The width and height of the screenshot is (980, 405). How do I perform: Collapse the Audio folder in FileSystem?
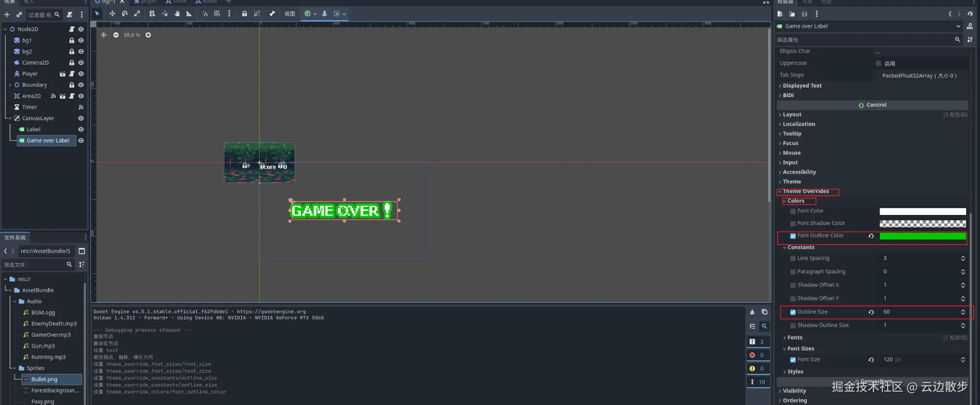click(x=14, y=302)
